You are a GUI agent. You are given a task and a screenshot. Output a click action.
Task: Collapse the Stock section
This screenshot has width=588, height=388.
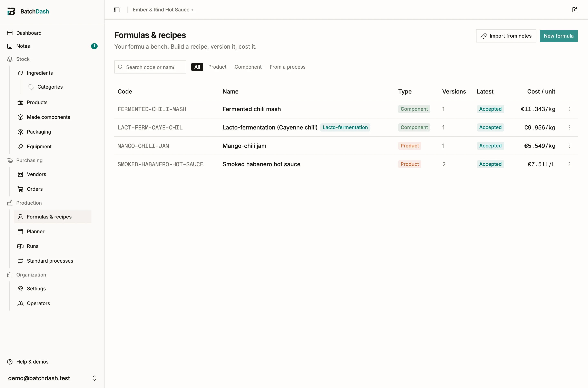click(x=23, y=59)
